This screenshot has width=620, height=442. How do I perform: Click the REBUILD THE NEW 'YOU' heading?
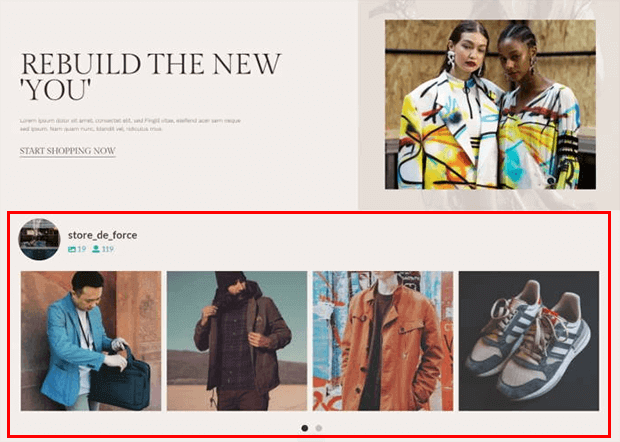pyautogui.click(x=150, y=76)
